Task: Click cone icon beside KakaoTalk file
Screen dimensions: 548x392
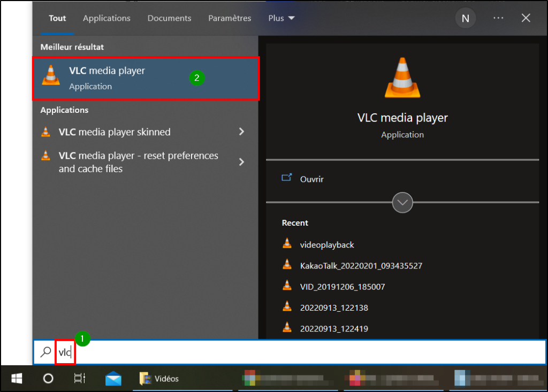Action: [287, 265]
